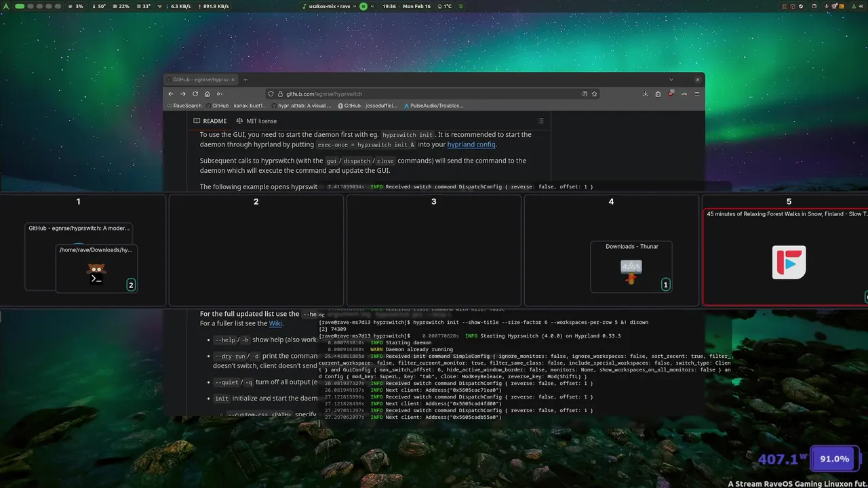The image size is (868, 488).
Task: Click the Thunar file manager icon in switcher
Action: [631, 271]
